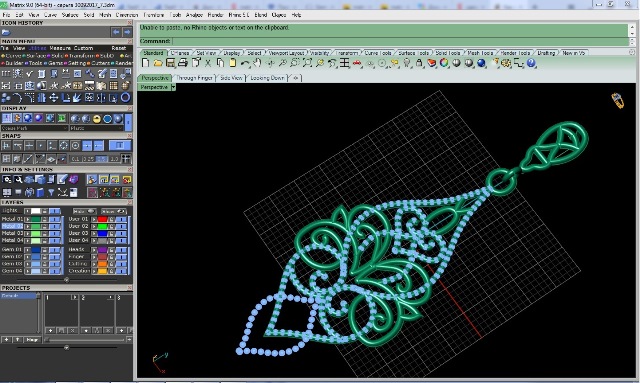Open the Perspective viewport dropdown arrow

tap(173, 87)
